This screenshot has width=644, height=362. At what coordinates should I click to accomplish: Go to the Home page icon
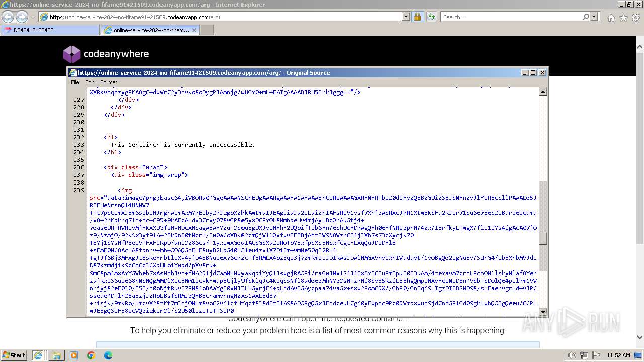pyautogui.click(x=611, y=18)
